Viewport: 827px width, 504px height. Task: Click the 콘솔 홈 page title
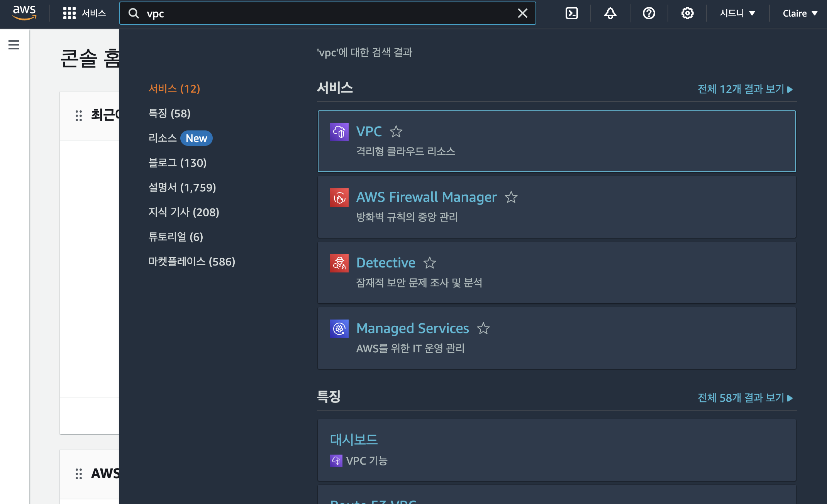[x=90, y=59]
